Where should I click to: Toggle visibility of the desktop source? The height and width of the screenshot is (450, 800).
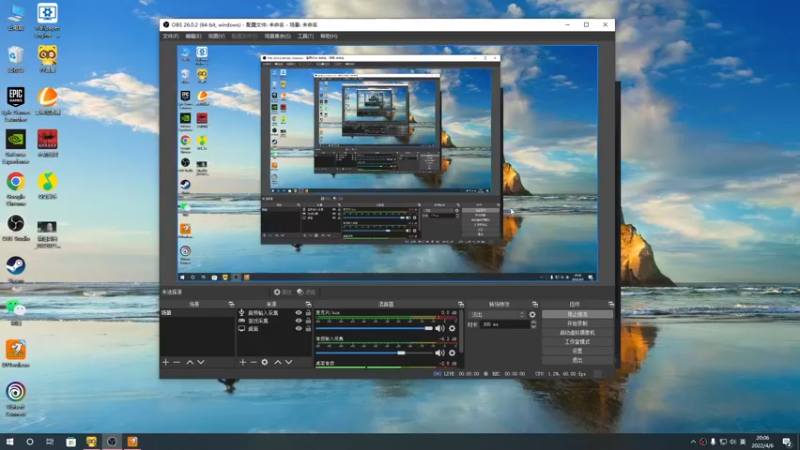click(298, 329)
